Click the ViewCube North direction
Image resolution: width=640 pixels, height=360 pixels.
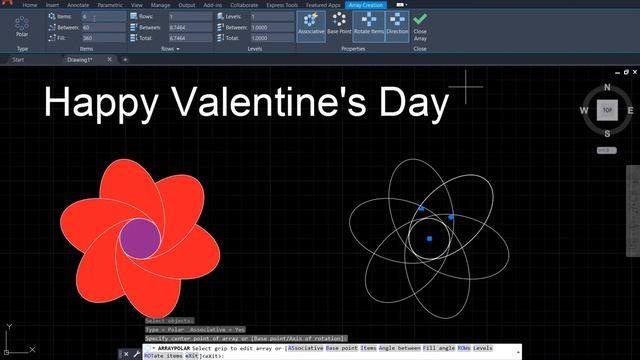(607, 87)
